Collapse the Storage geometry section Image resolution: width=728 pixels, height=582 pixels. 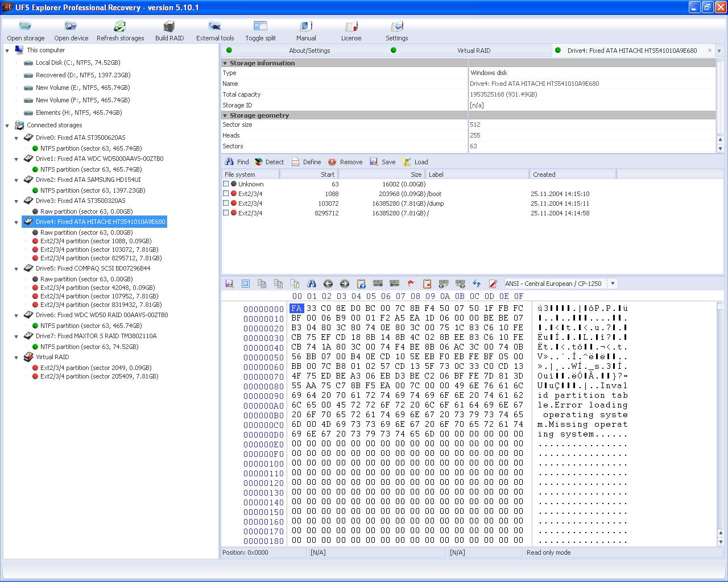click(x=225, y=115)
